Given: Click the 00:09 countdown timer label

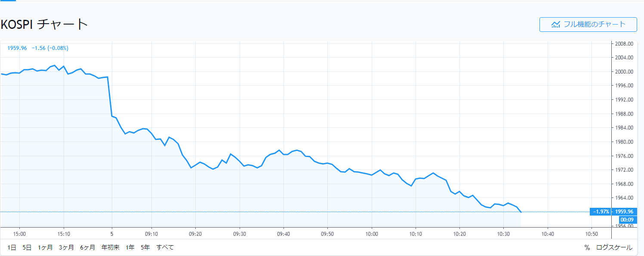Looking at the screenshot, I should [x=625, y=219].
